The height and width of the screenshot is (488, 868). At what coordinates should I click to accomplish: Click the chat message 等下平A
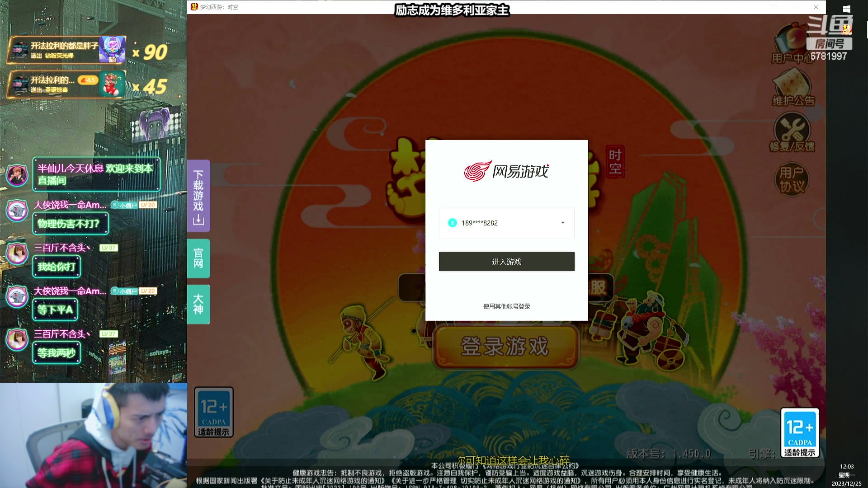[x=55, y=310]
